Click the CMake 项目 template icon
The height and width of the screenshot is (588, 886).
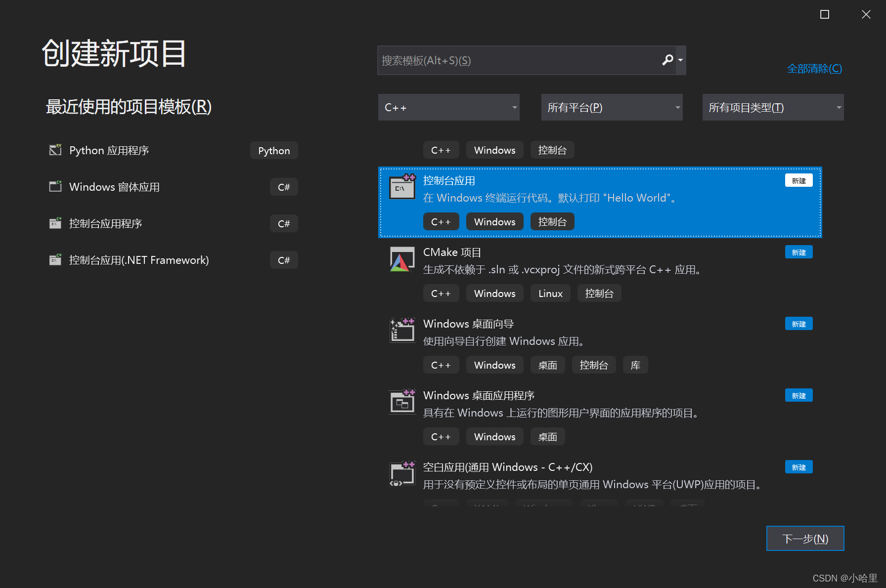point(402,259)
